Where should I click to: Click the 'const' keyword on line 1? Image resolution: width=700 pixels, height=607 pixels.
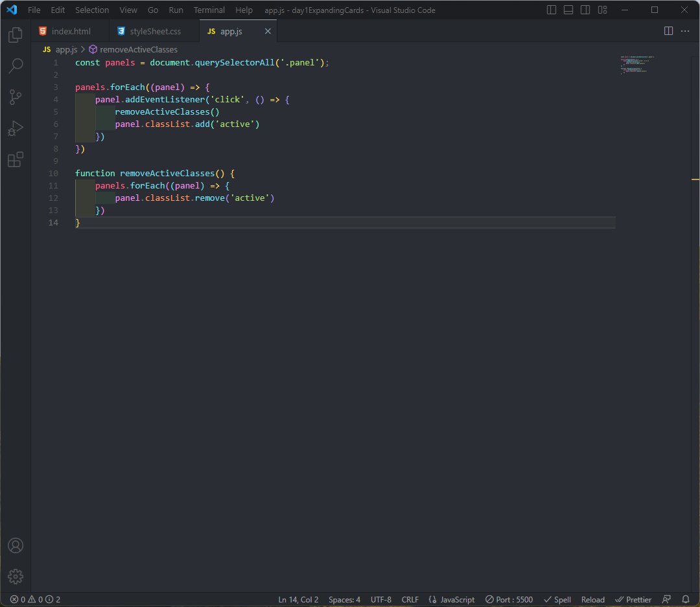click(87, 62)
